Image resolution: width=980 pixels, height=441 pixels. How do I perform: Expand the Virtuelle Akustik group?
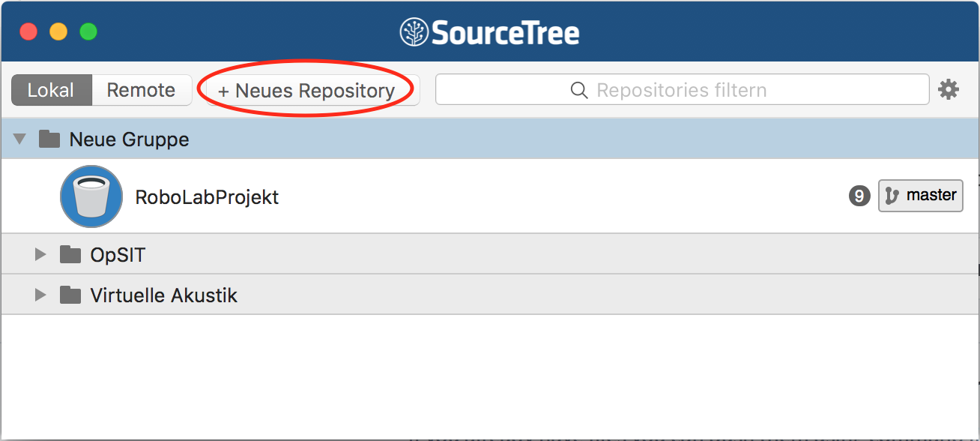click(x=40, y=295)
